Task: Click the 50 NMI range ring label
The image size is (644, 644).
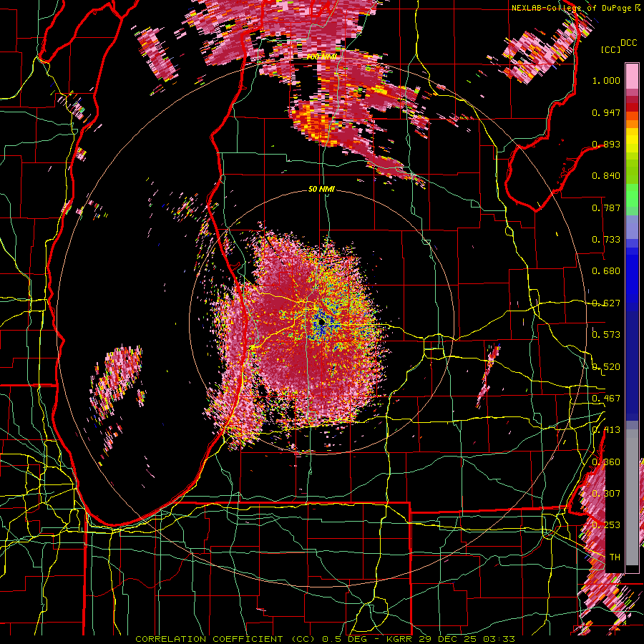Action: coord(321,189)
